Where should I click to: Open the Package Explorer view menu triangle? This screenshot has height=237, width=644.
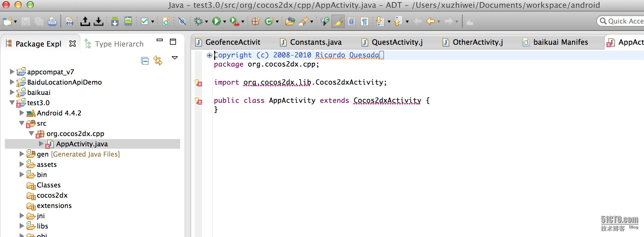tap(175, 57)
